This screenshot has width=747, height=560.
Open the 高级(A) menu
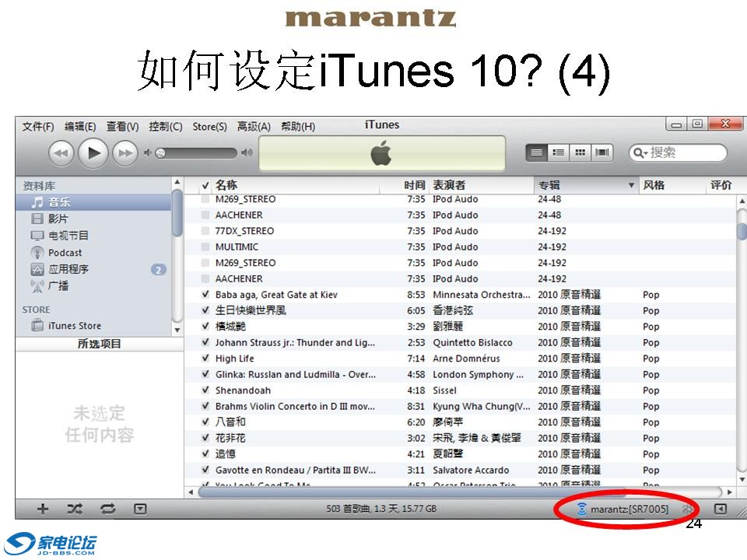254,127
